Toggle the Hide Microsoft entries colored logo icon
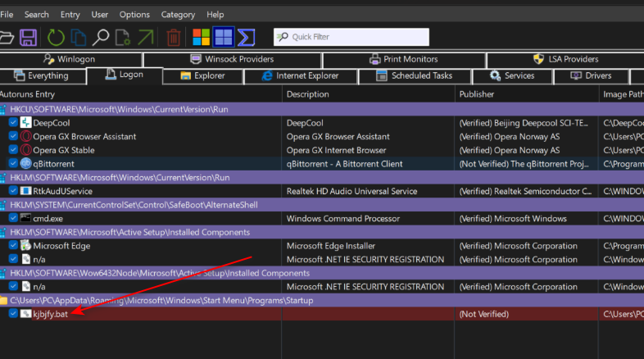 tap(202, 37)
